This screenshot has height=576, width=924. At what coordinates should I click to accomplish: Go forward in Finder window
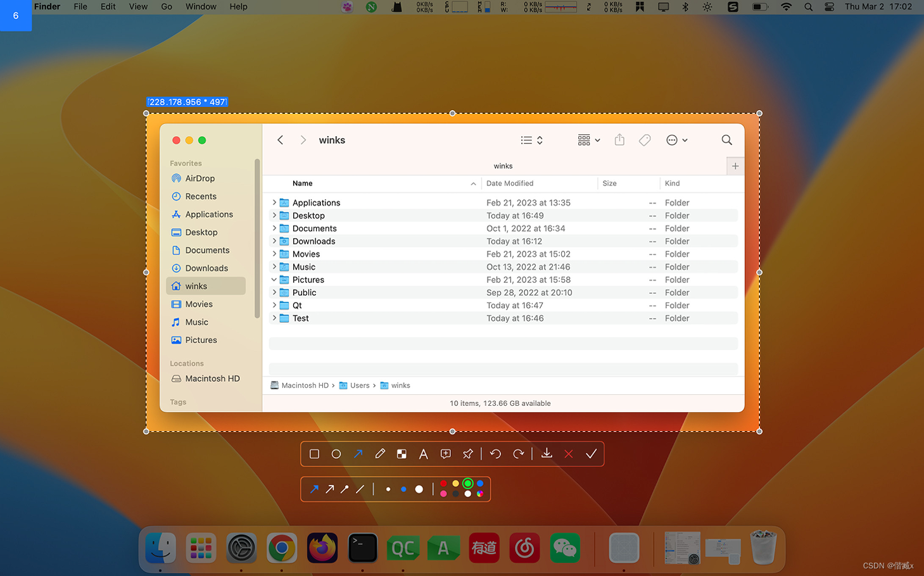(303, 140)
